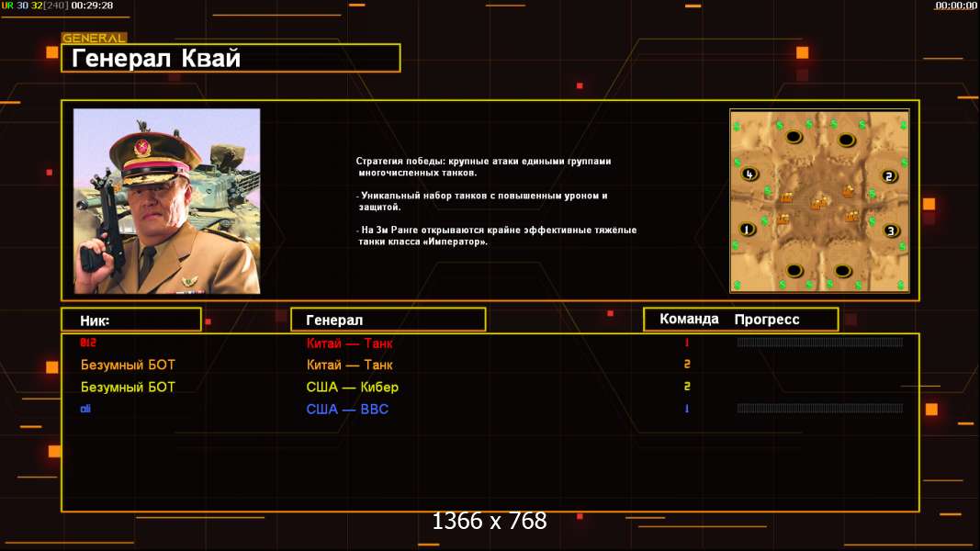Viewport: 980px width, 551px height.
Task: Click the upper-left tech building near position 4
Action: 786,197
